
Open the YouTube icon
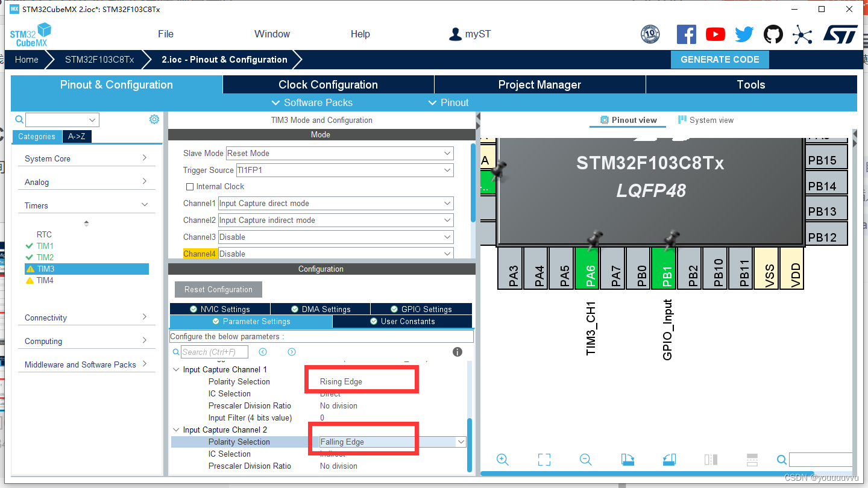[x=715, y=34]
